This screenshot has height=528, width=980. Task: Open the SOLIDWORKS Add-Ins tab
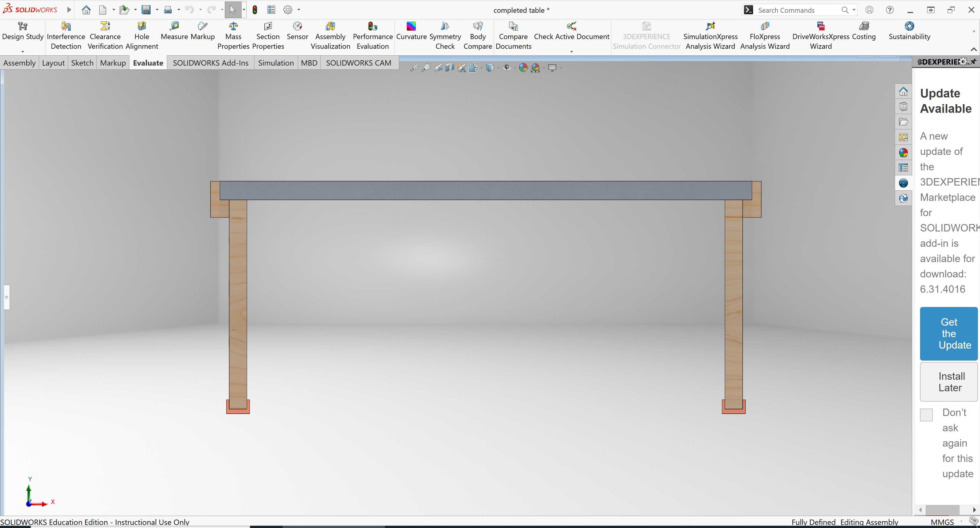point(210,63)
